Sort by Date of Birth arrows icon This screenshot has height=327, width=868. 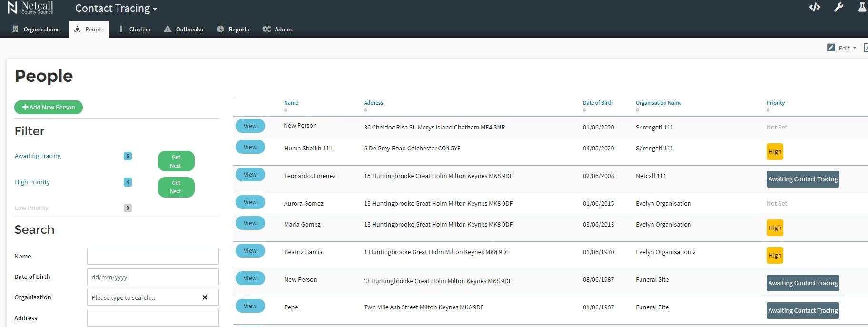click(584, 110)
